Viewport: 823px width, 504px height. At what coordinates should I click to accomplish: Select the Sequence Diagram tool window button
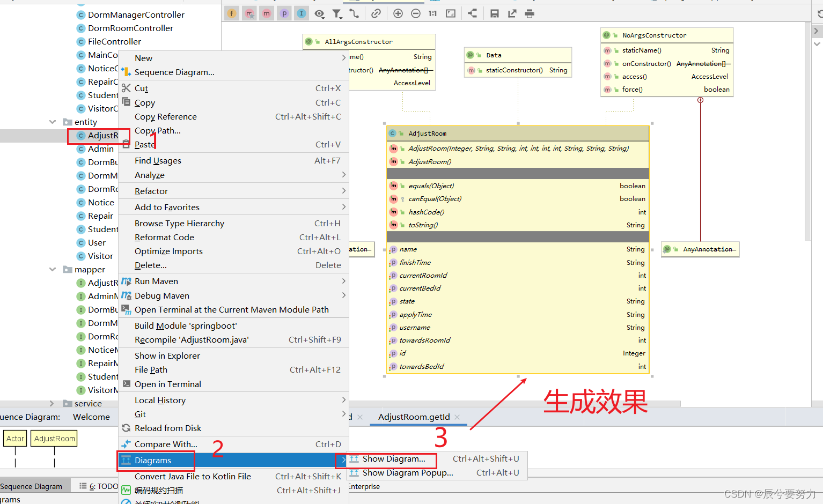pyautogui.click(x=32, y=486)
